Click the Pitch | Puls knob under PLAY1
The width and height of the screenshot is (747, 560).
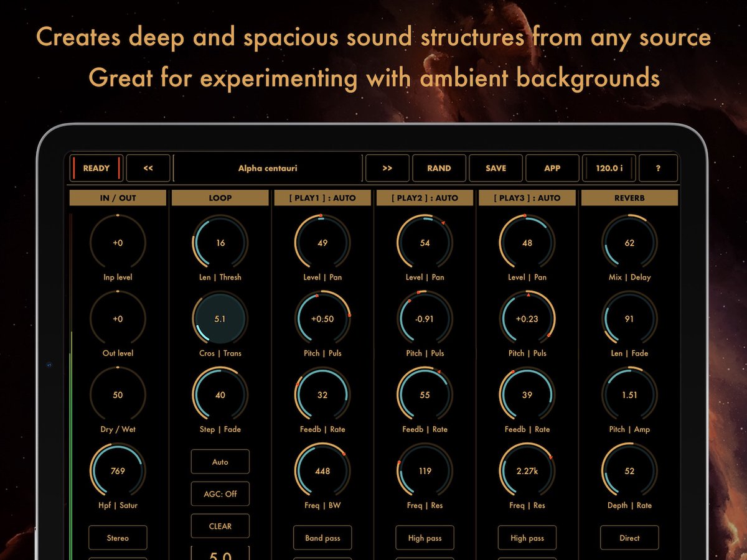(x=322, y=319)
